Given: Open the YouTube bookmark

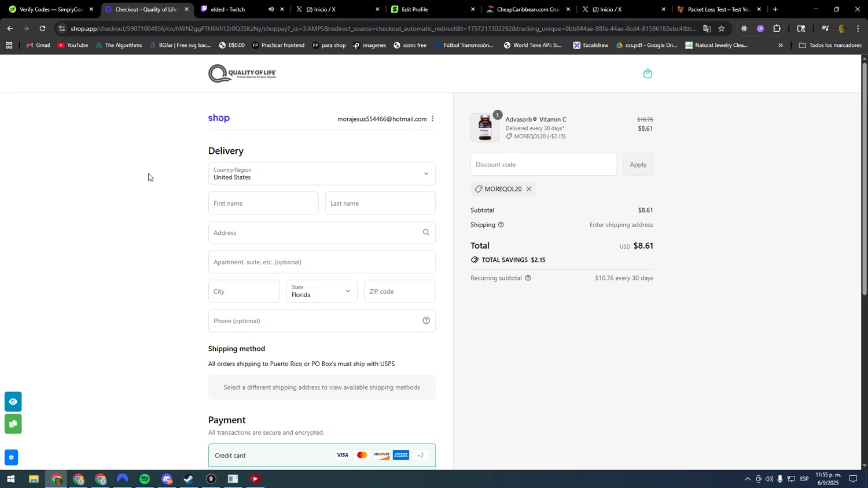Looking at the screenshot, I should pos(73,45).
